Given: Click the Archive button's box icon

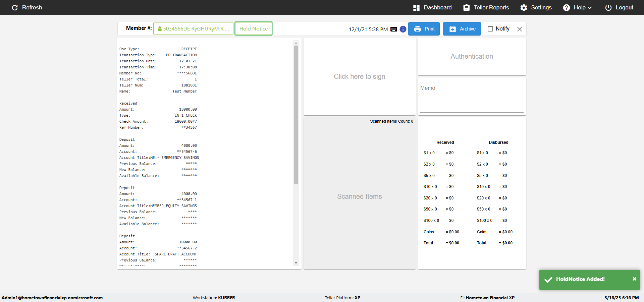Looking at the screenshot, I should click(452, 29).
